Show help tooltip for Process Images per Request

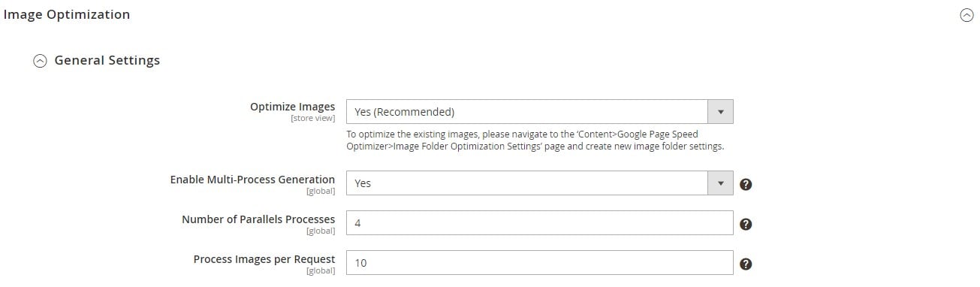(746, 264)
